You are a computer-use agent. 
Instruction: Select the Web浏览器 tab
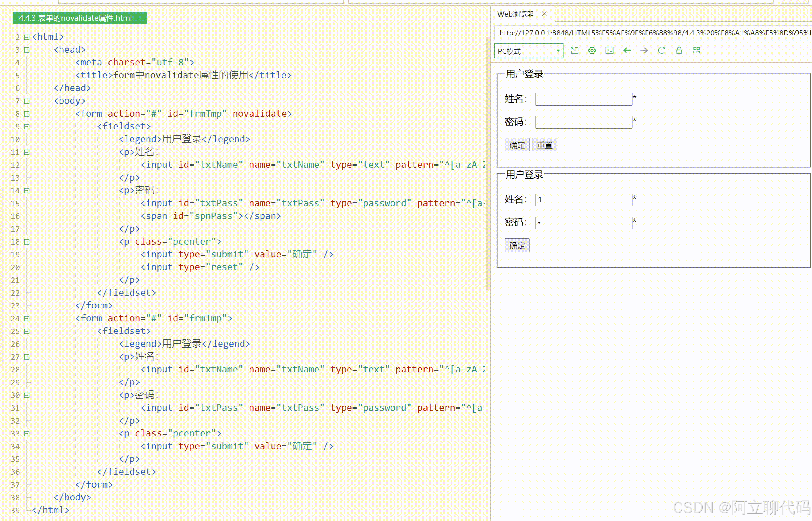[515, 14]
